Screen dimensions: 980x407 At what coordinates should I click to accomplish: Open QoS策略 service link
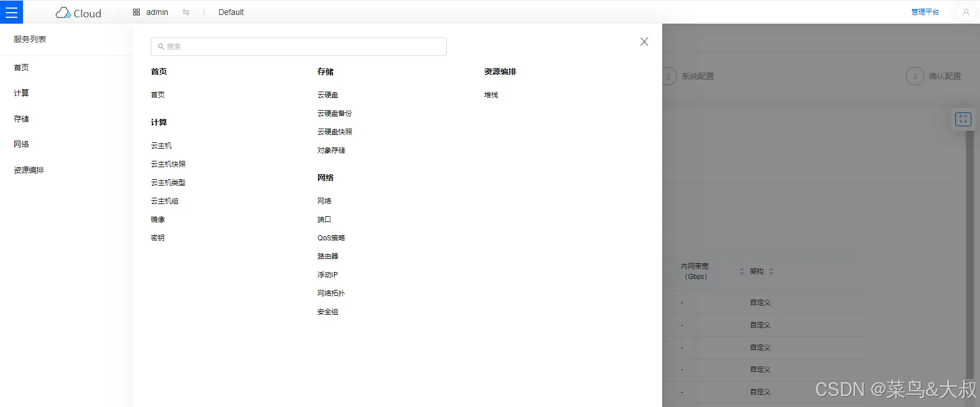click(331, 238)
